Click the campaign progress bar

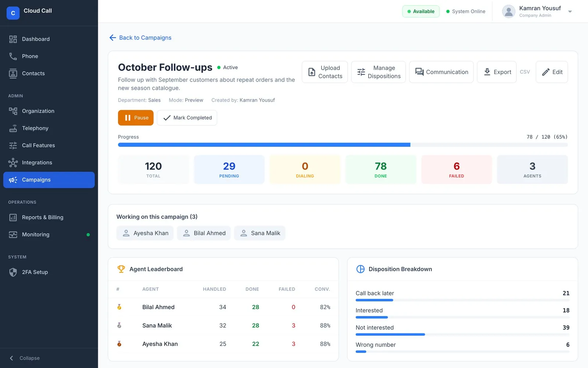pos(343,145)
